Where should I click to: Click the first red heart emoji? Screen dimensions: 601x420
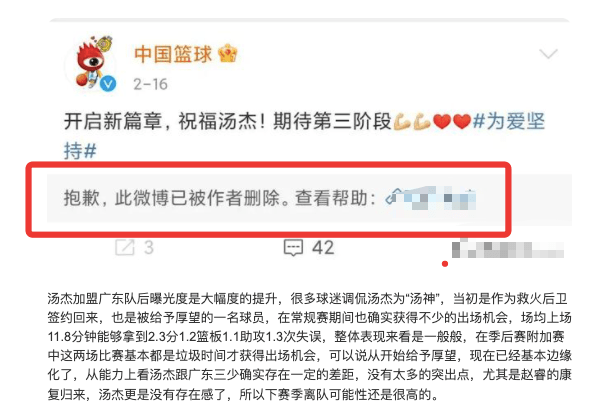(x=442, y=122)
